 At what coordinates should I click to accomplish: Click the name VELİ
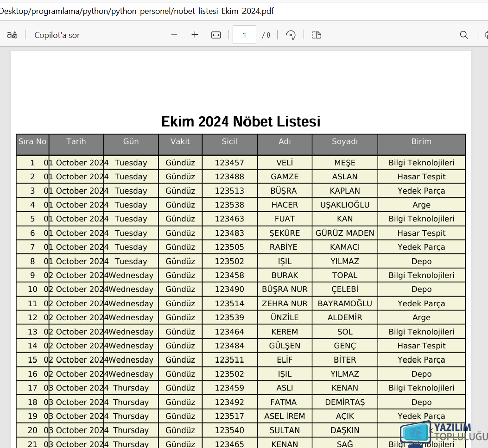click(x=285, y=163)
